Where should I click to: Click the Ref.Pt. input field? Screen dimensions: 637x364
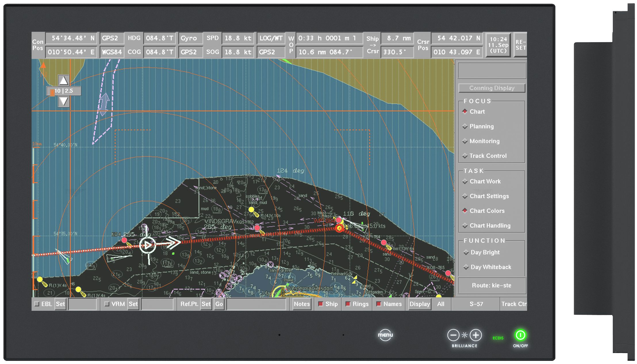[256, 304]
